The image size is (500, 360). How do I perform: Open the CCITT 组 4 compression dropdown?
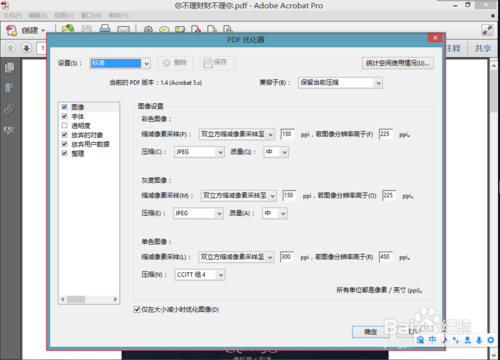click(200, 275)
